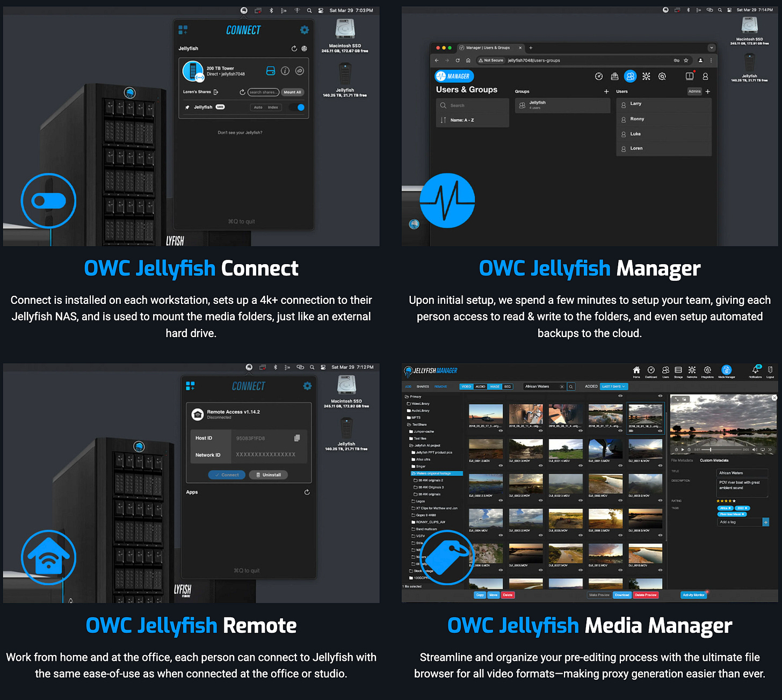Copy the Host ID with the copy icon
This screenshot has height=700, width=782.
297,438
